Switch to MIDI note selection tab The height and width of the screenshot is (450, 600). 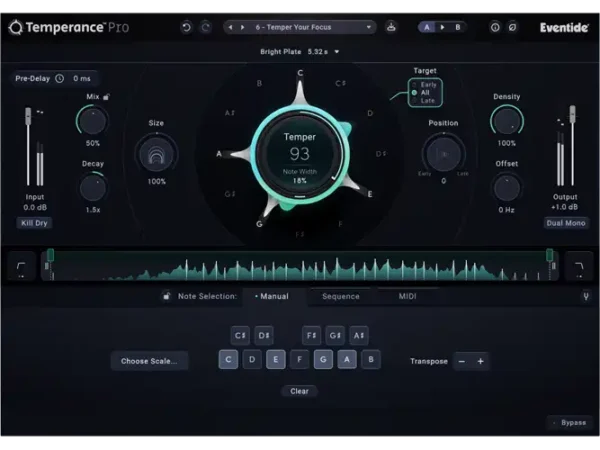click(x=407, y=296)
